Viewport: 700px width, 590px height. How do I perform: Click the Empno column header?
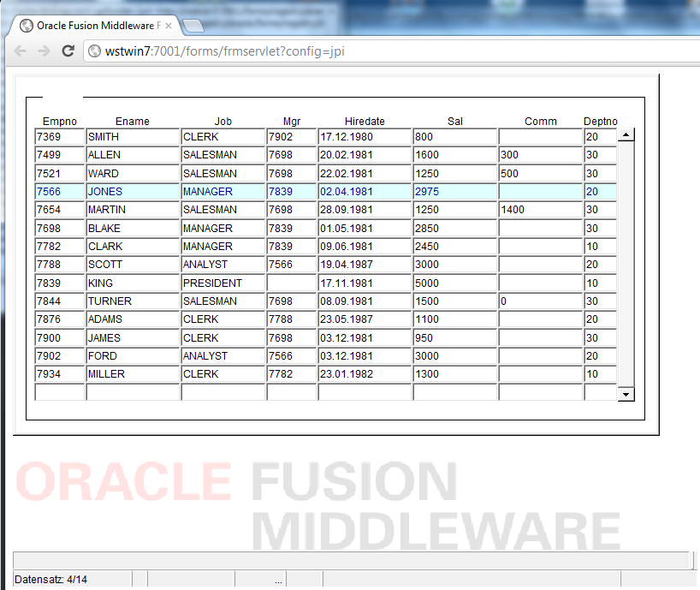tap(59, 121)
